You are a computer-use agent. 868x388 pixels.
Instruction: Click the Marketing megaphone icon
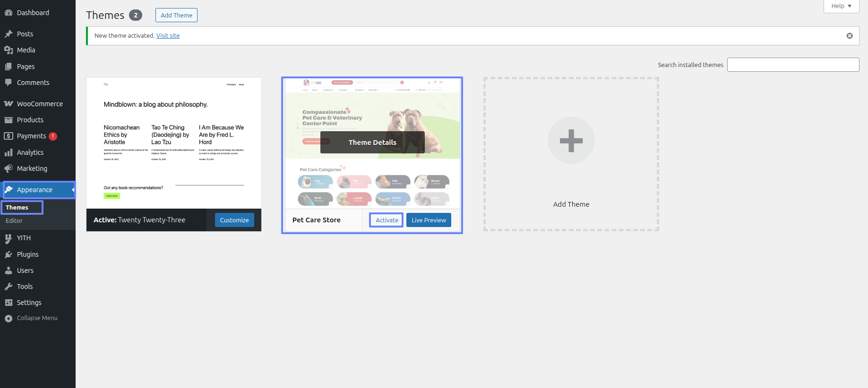point(9,169)
